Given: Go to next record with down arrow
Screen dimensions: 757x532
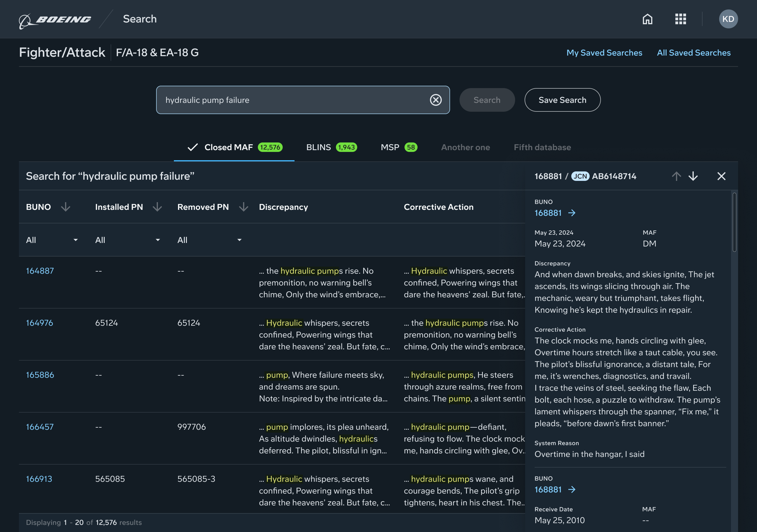Looking at the screenshot, I should coord(693,176).
